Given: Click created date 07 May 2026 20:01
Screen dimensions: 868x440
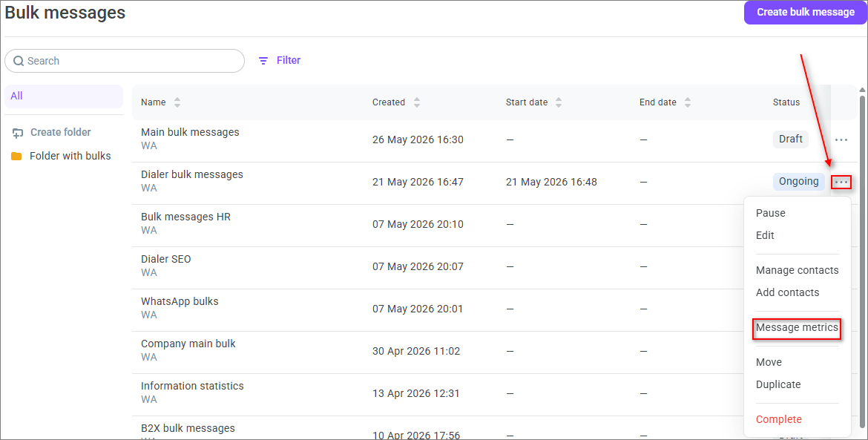Looking at the screenshot, I should (x=418, y=309).
